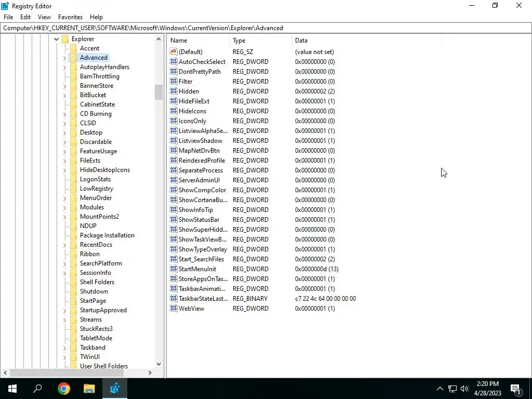The height and width of the screenshot is (399, 532).
Task: Click the ListviewShadow value name
Action: [201, 141]
